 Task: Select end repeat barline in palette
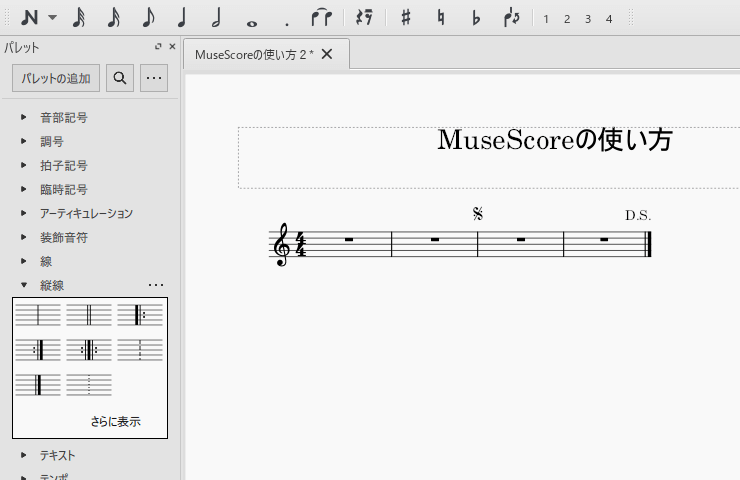pos(38,350)
